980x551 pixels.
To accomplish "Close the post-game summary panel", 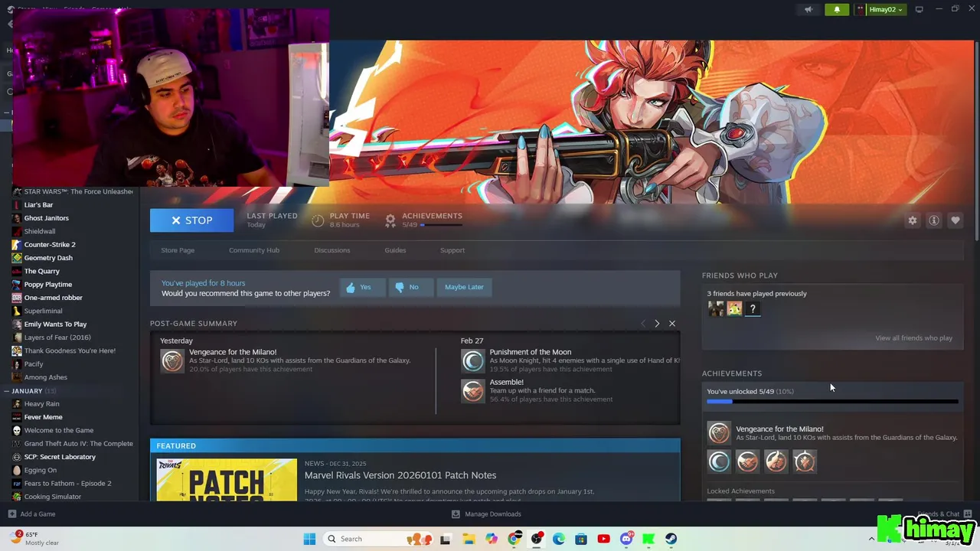I will point(672,324).
